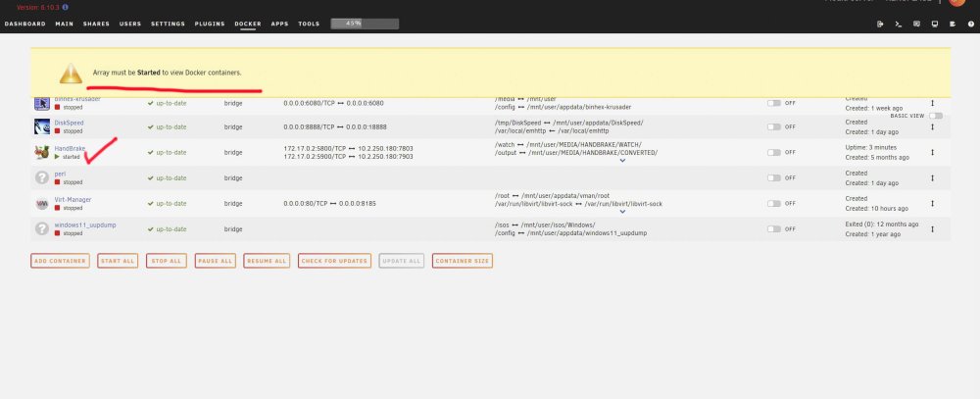Image resolution: width=980 pixels, height=399 pixels.
Task: Click the red stopped icon under DiskSpeed
Action: coord(57,131)
